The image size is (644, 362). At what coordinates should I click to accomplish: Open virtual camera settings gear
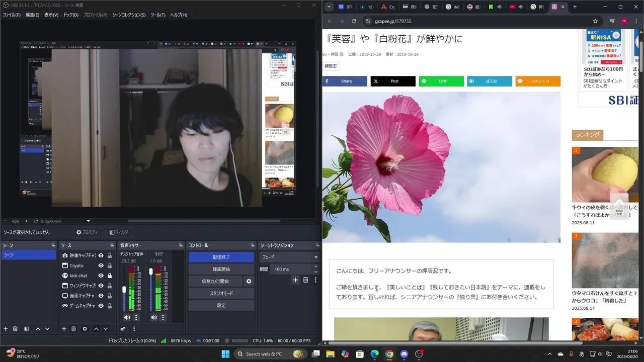click(249, 282)
